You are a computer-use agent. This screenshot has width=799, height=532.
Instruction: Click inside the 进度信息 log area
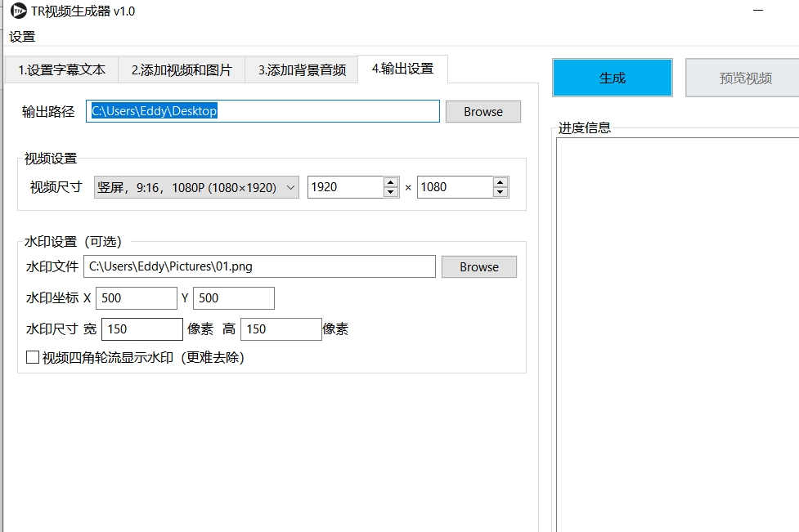point(677,327)
